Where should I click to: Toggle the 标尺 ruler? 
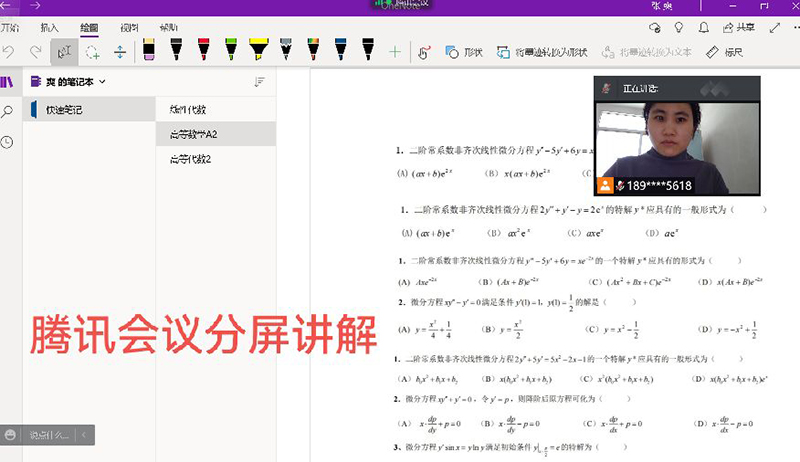(724, 52)
